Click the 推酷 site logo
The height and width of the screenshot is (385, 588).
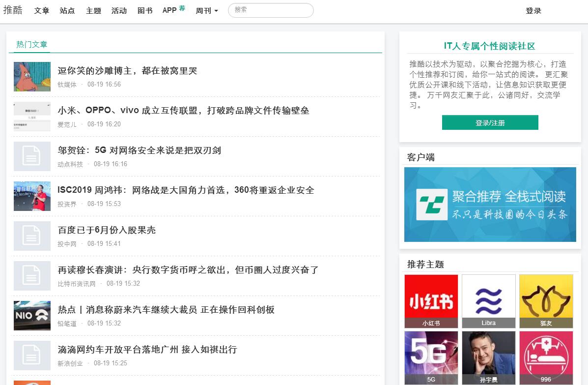(13, 10)
